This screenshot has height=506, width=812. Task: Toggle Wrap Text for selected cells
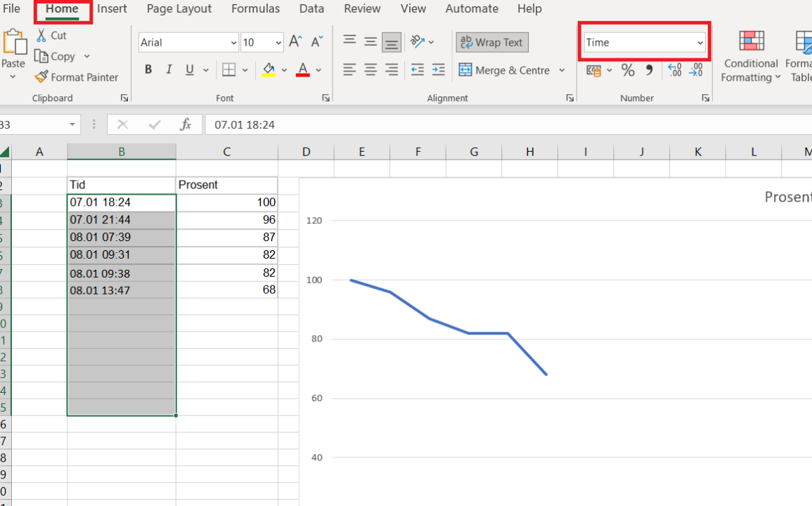point(491,42)
